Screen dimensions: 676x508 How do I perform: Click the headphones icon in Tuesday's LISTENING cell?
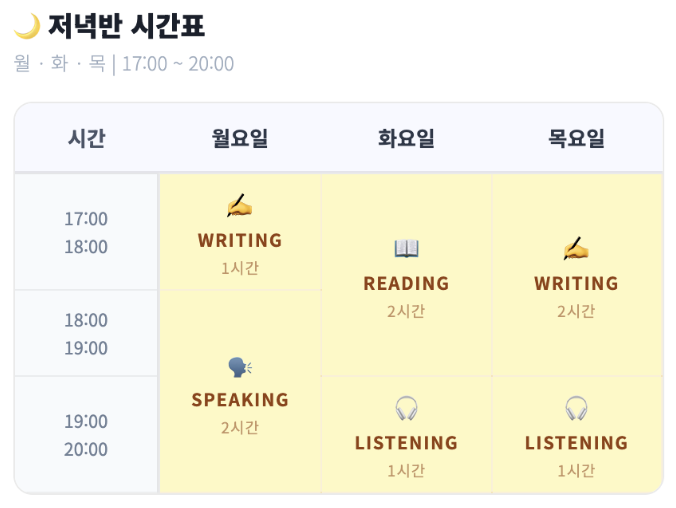406,408
